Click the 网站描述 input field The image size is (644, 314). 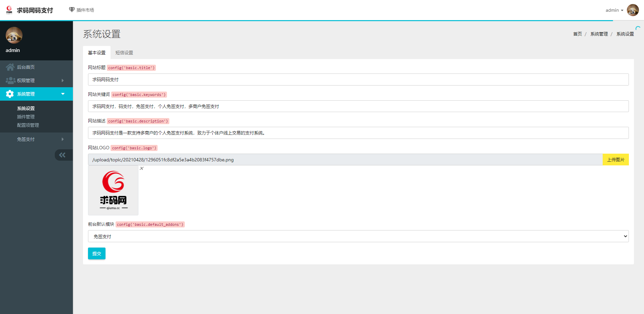click(x=358, y=133)
